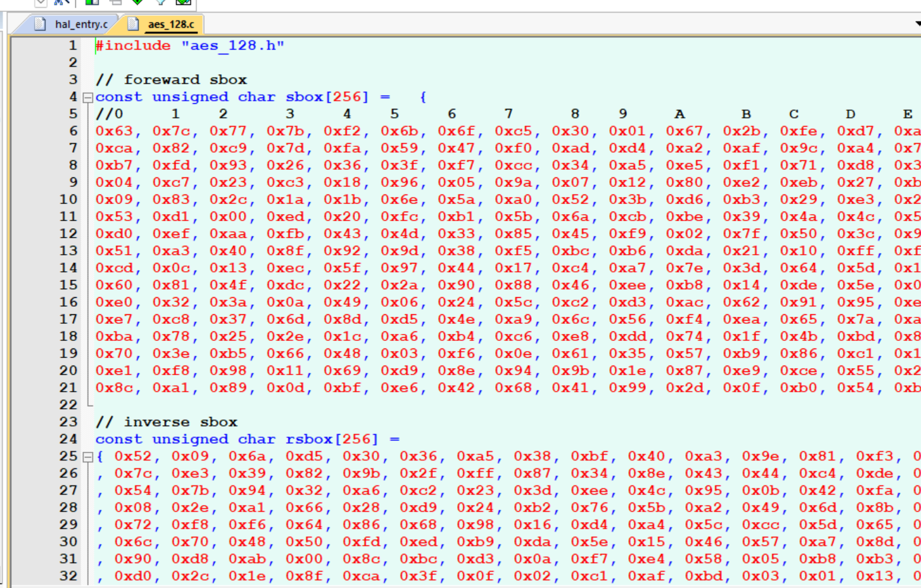This screenshot has height=588, width=921.
Task: Click line number 32 in the gutter
Action: (68, 576)
